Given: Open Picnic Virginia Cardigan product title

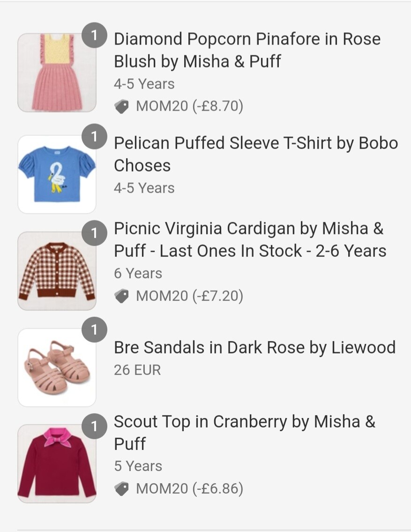Looking at the screenshot, I should (x=250, y=240).
